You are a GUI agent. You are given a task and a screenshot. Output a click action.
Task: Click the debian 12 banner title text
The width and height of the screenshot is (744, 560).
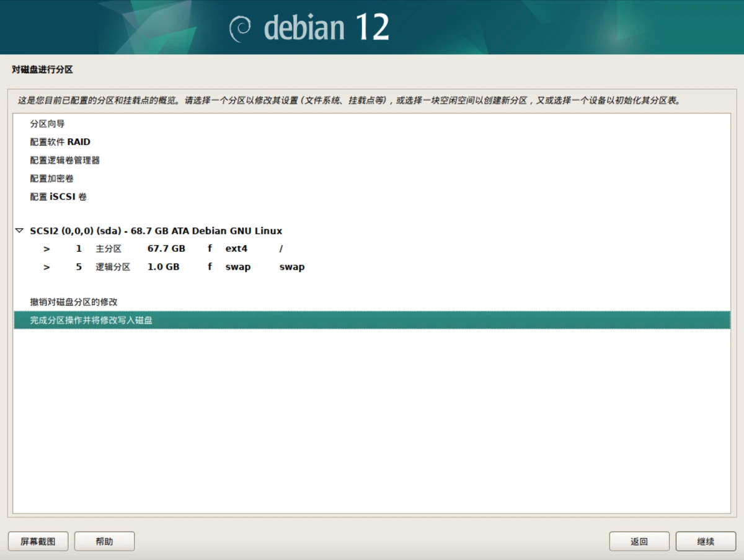click(x=326, y=28)
